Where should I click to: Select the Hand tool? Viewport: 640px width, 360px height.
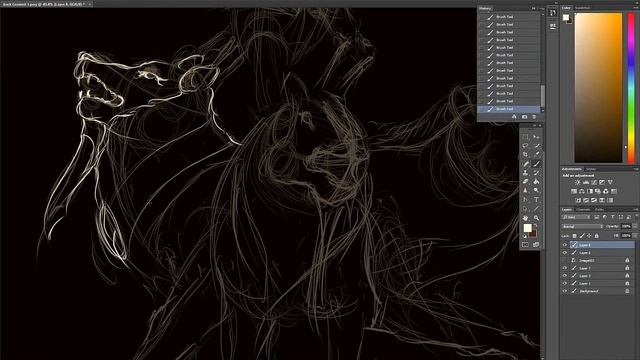(525, 218)
